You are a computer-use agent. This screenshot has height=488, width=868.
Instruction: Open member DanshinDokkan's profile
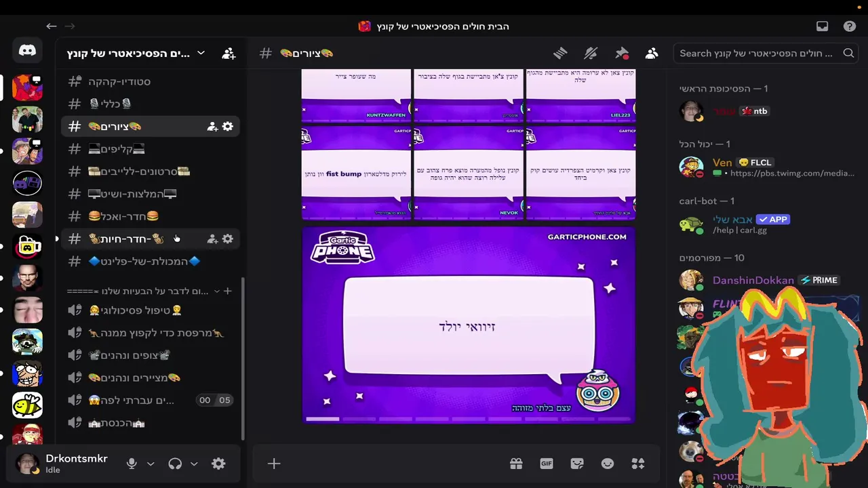[x=766, y=280]
